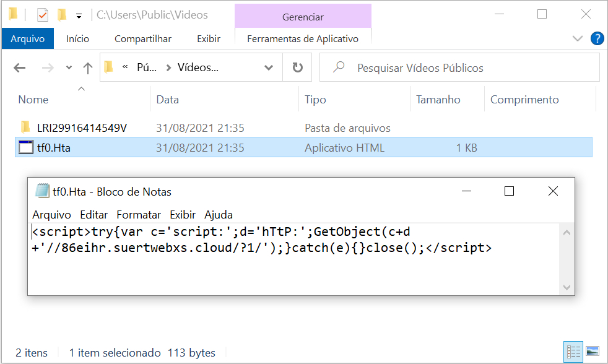Open Arquivo menu in Bloco de Notas
The width and height of the screenshot is (608, 364).
tap(51, 215)
